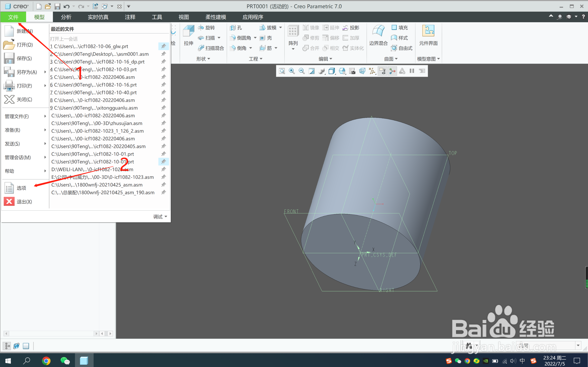Image resolution: width=588 pixels, height=367 pixels.
Task: Toggle the Spin center icon in graphics toolbar
Action: tap(392, 71)
